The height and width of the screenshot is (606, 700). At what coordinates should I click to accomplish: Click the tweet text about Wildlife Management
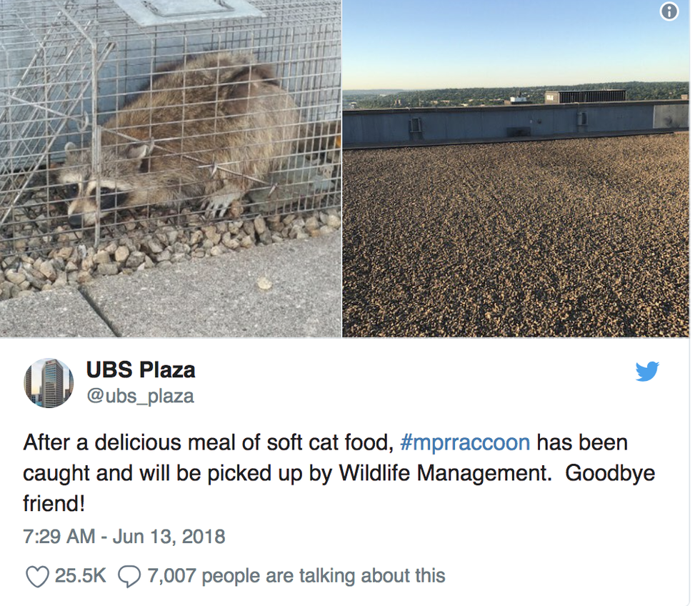click(x=339, y=473)
